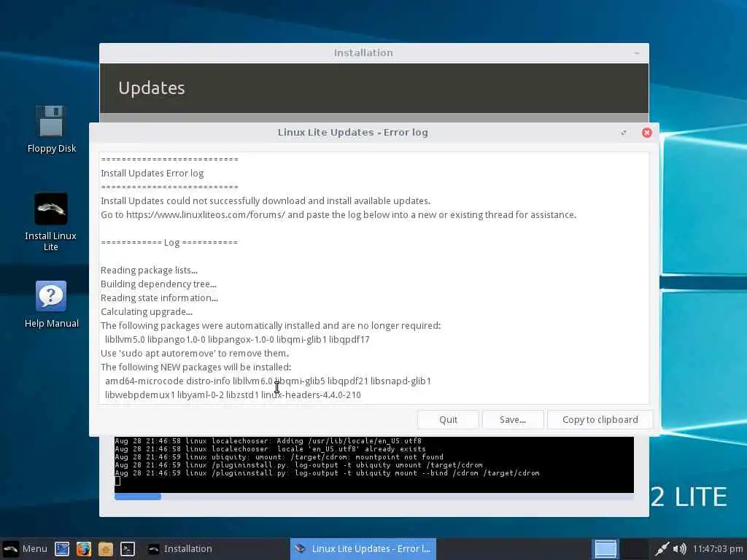Open the terminal icon in the taskbar
Image resolution: width=747 pixels, height=560 pixels.
tap(127, 548)
